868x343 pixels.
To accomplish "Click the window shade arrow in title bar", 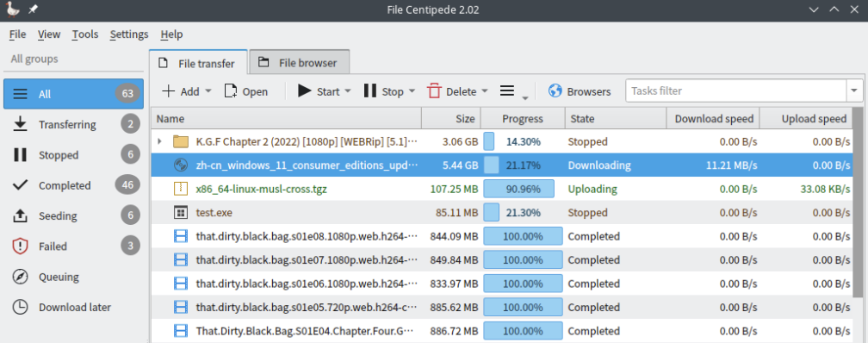I will click(x=814, y=10).
